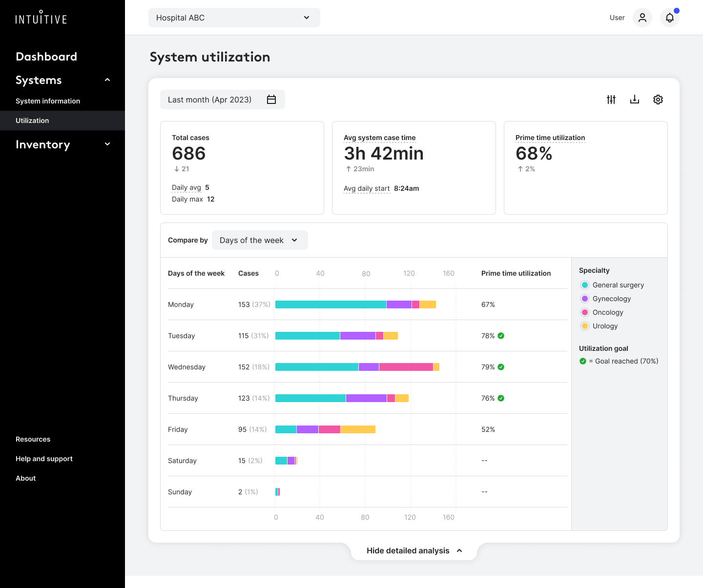703x588 pixels.
Task: Open the notifications bell
Action: [x=670, y=18]
